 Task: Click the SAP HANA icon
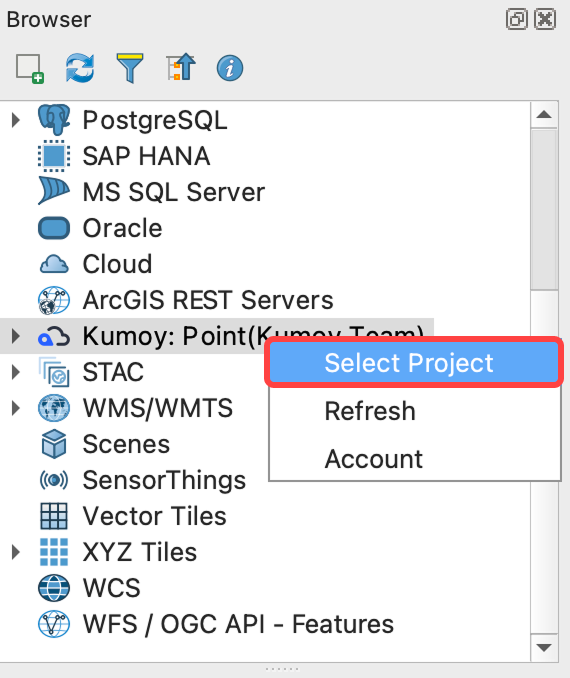tap(54, 156)
